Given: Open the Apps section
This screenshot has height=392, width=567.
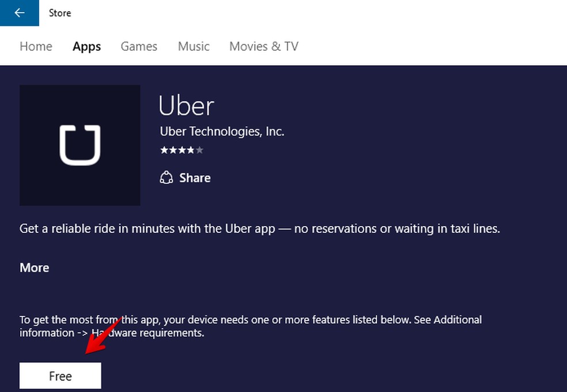Looking at the screenshot, I should point(86,46).
